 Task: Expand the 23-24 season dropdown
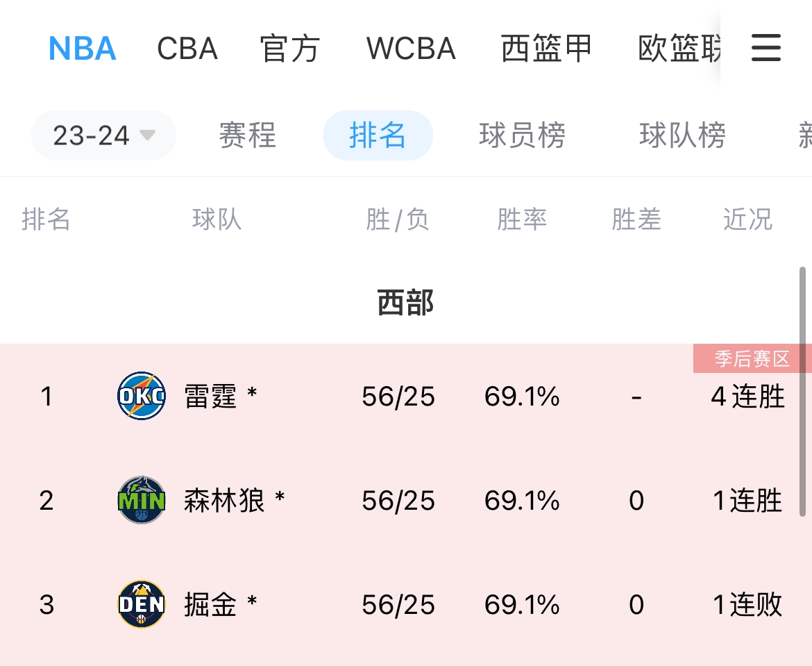(103, 135)
